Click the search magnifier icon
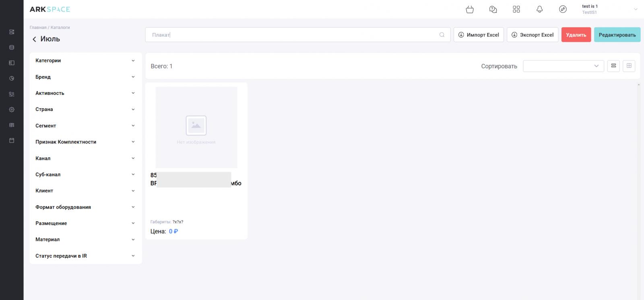 point(442,35)
